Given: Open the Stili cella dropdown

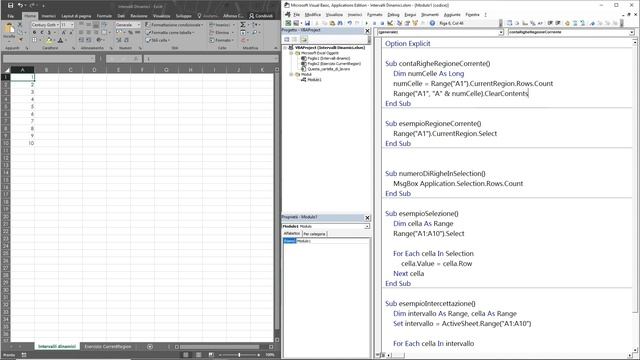Looking at the screenshot, I should pos(158,40).
